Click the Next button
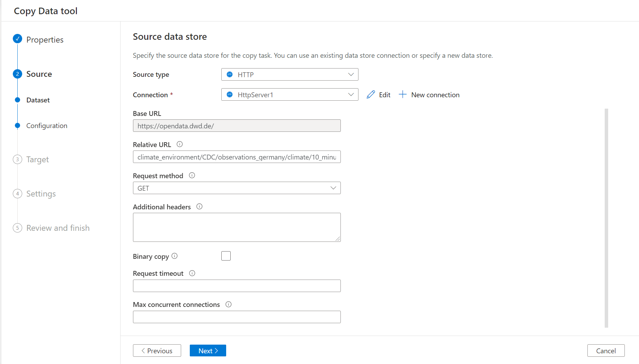Screen dimensions: 639x364 208,351
